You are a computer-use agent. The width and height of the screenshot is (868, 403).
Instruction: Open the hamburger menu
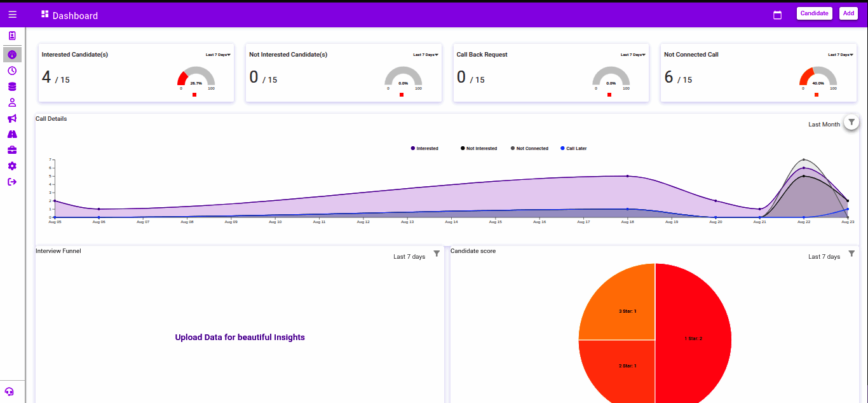13,15
